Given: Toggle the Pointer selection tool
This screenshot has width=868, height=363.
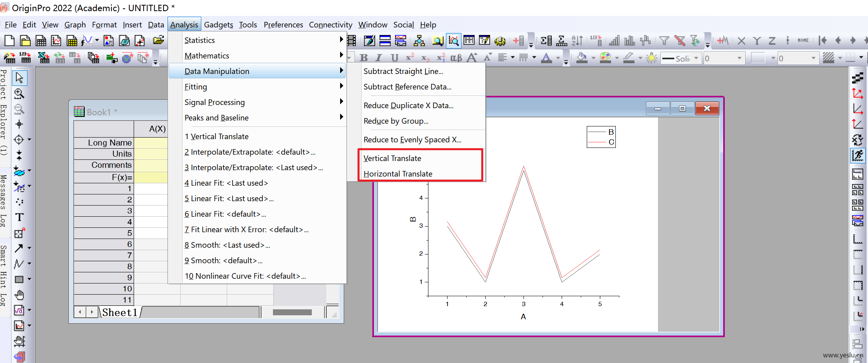Looking at the screenshot, I should (x=19, y=78).
